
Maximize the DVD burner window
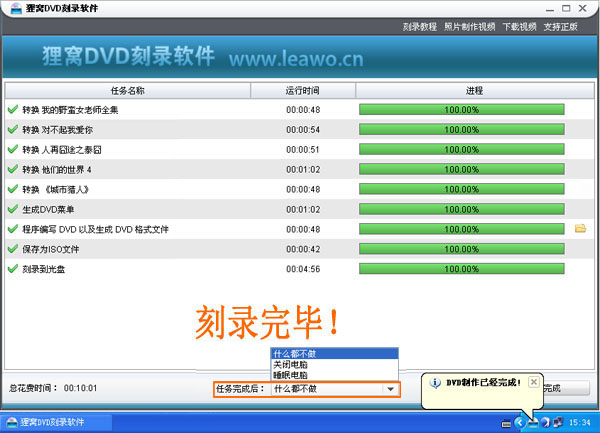click(566, 8)
